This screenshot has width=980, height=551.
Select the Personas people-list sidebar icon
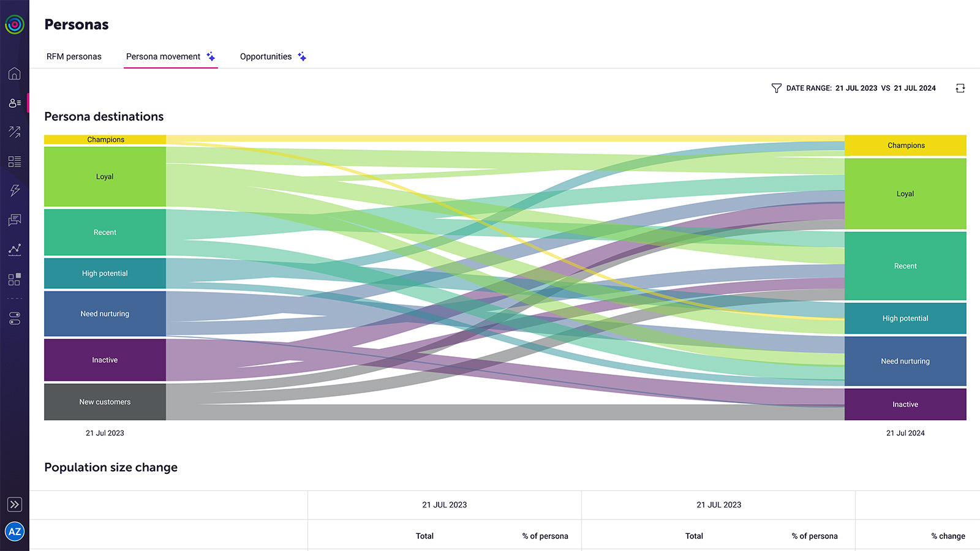[x=15, y=103]
